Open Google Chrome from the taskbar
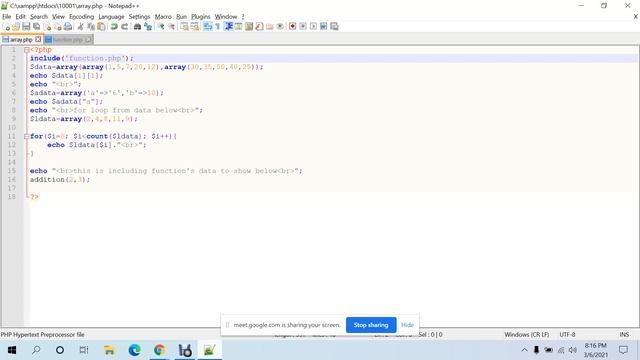The height and width of the screenshot is (360, 640). coord(159,350)
